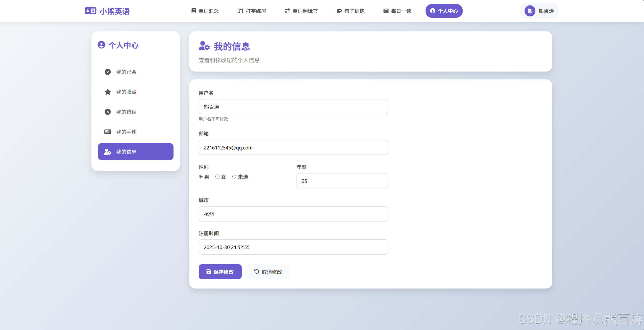
Task: Click the user-gear icon in the 我的信息 page title
Action: click(x=204, y=46)
